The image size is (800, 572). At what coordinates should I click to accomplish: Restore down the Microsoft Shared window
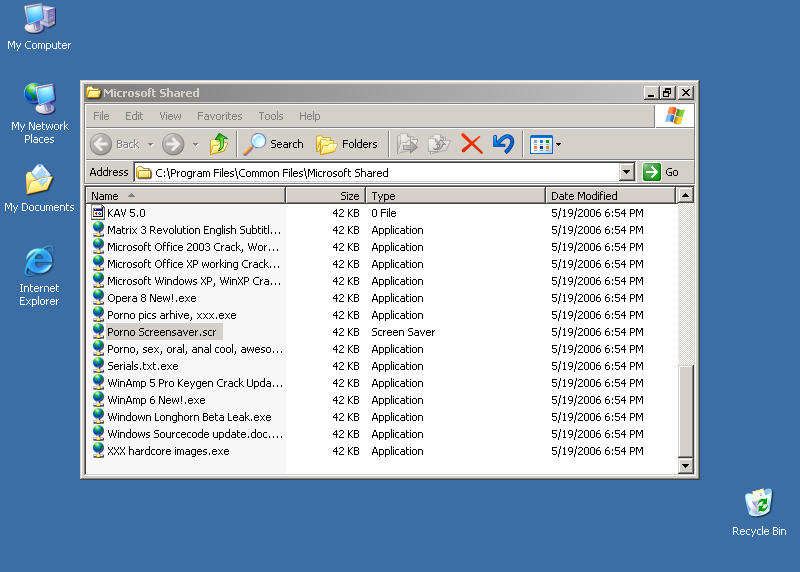[x=667, y=93]
